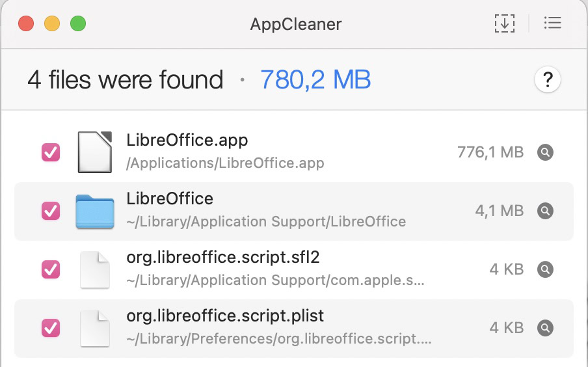The height and width of the screenshot is (367, 588).
Task: Click the question mark help button
Action: [548, 80]
